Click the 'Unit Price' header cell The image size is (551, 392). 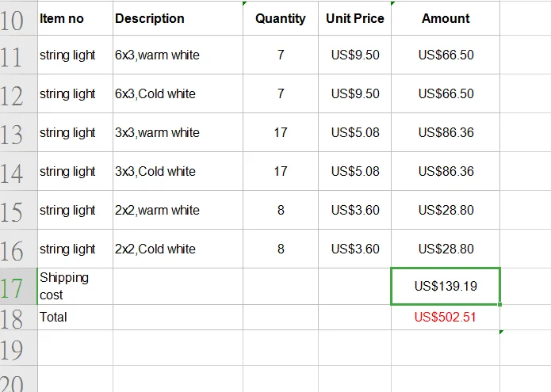[x=355, y=18]
